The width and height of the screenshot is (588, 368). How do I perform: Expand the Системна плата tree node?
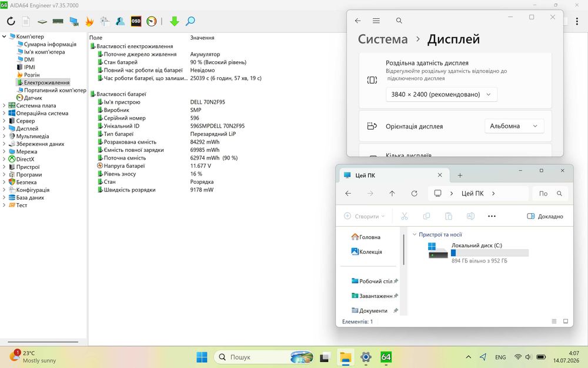coord(4,105)
